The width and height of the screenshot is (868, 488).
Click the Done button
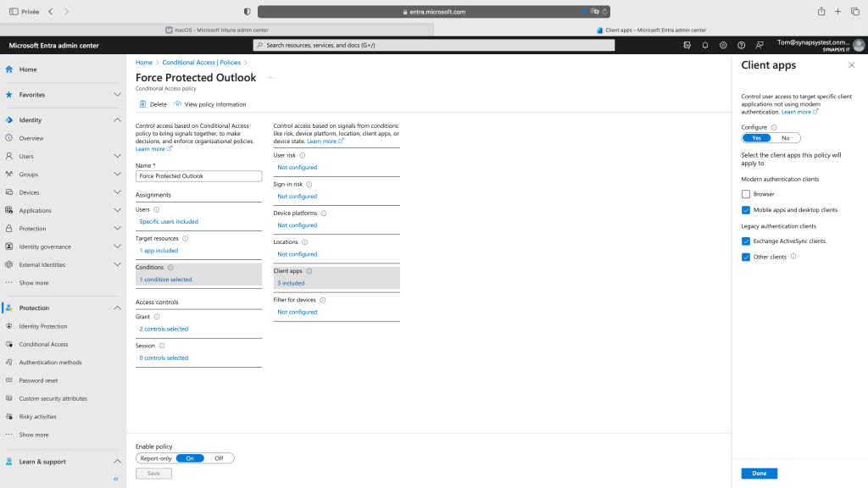coord(759,474)
